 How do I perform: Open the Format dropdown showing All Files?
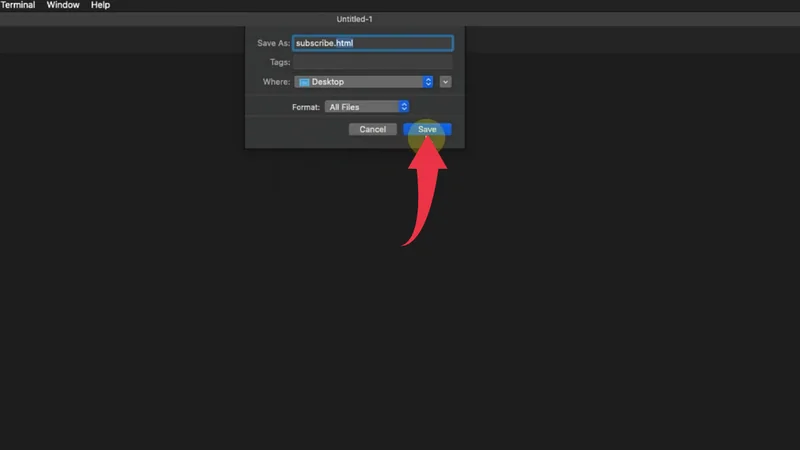click(366, 106)
